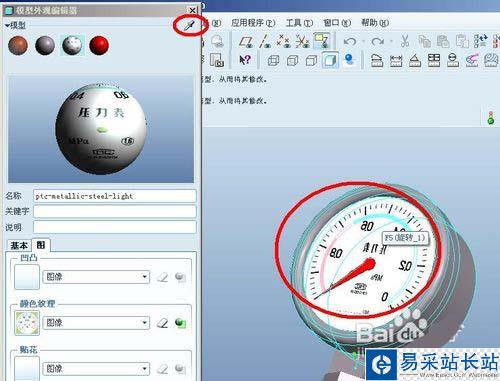Click the 颜色纹理 eraser clear icon
Viewport: 500px width, 381px height.
[162, 323]
